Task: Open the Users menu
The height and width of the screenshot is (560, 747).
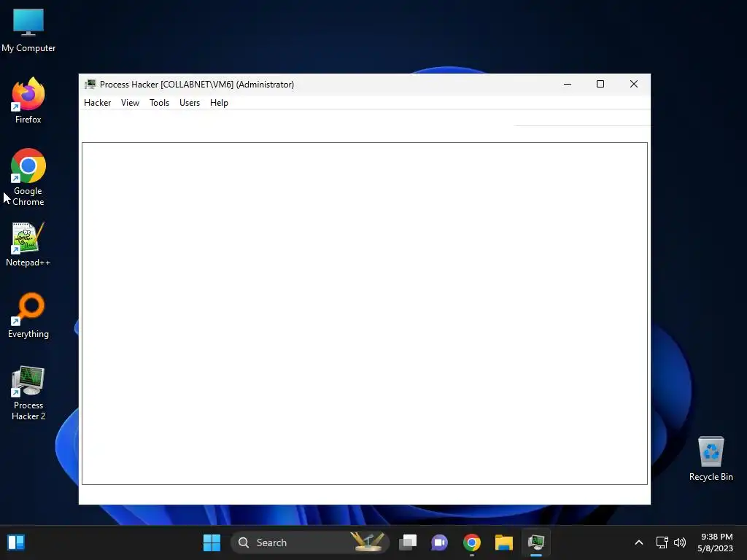Action: coord(190,103)
